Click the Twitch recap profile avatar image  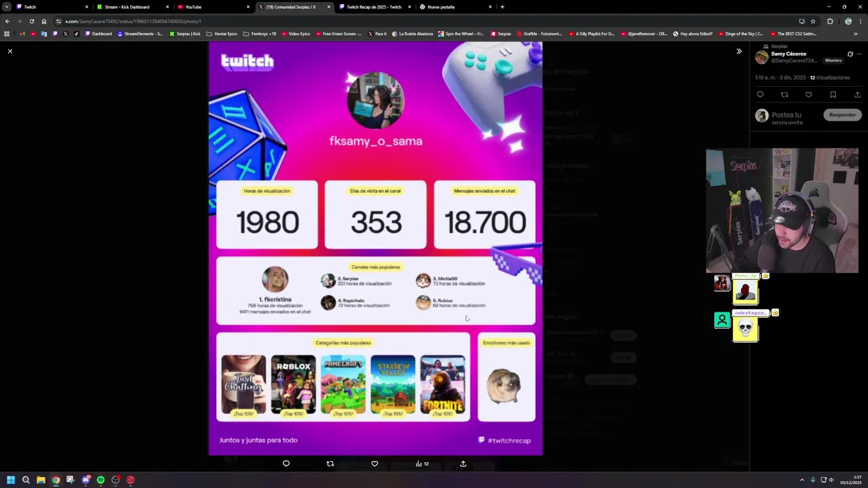pos(376,100)
